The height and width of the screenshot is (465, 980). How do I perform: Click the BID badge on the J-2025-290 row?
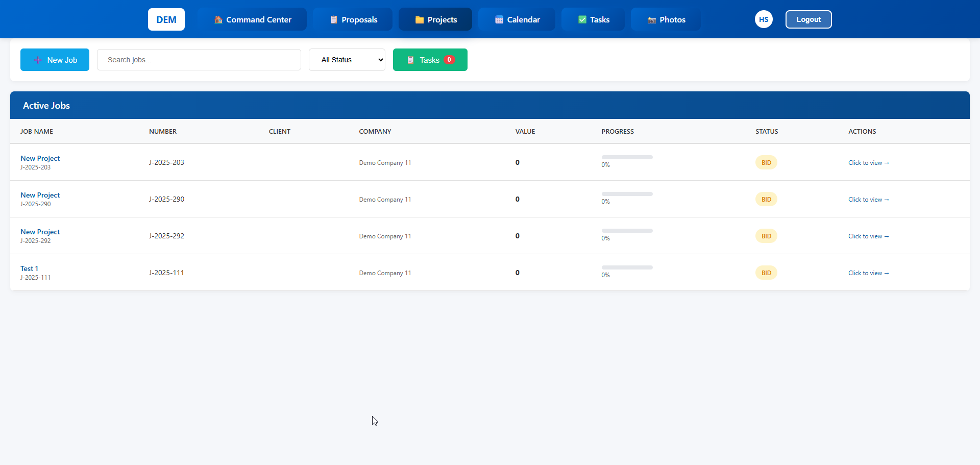pyautogui.click(x=766, y=199)
